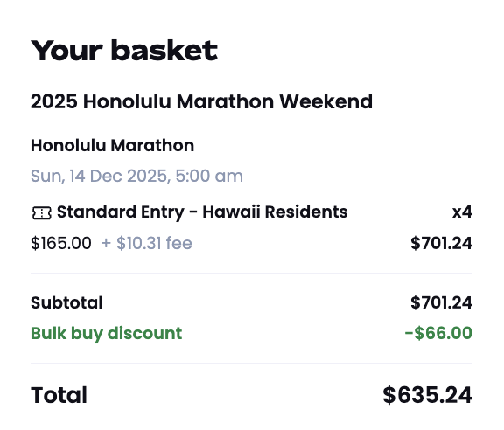Click the Subtotal label
Screen dimensions: 504x430
[66, 302]
